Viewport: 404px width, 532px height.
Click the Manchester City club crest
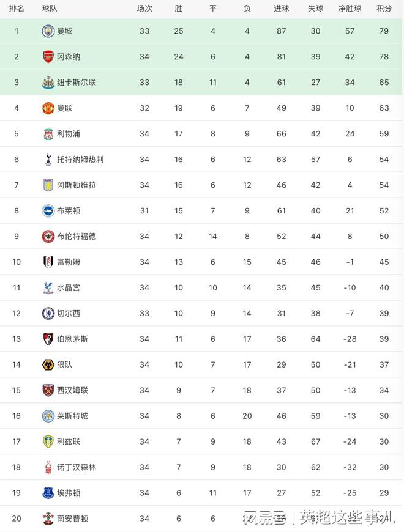(x=48, y=31)
